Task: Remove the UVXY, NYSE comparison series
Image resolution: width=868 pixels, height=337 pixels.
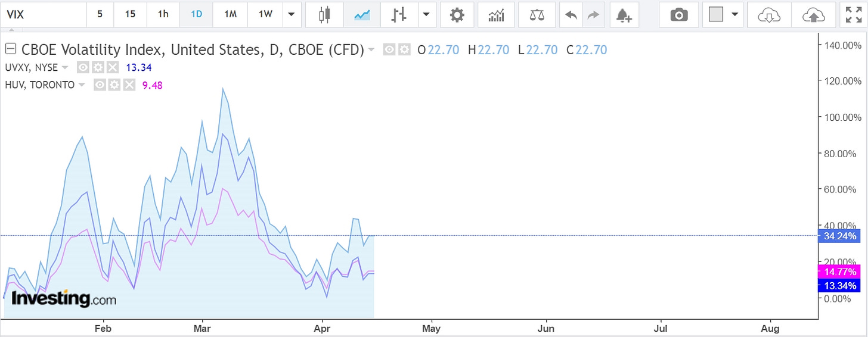Action: 113,67
